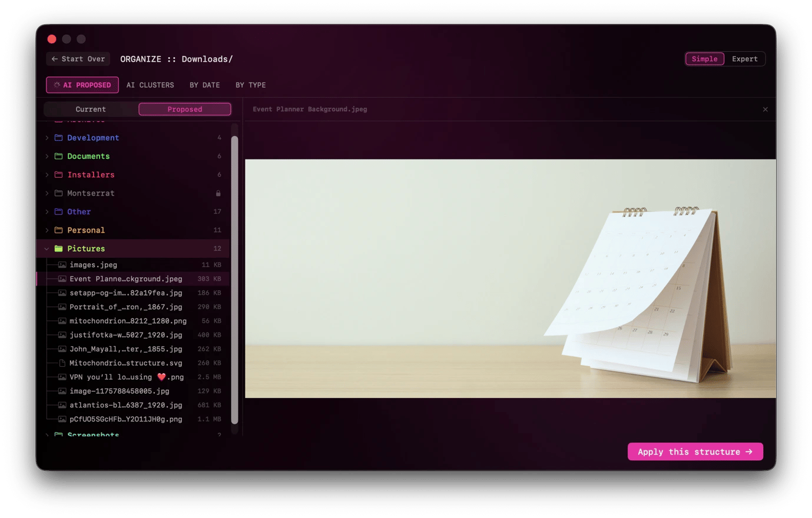Select Mitochondrio…structure.svg file name
Viewport: 812px width, 518px height.
126,363
